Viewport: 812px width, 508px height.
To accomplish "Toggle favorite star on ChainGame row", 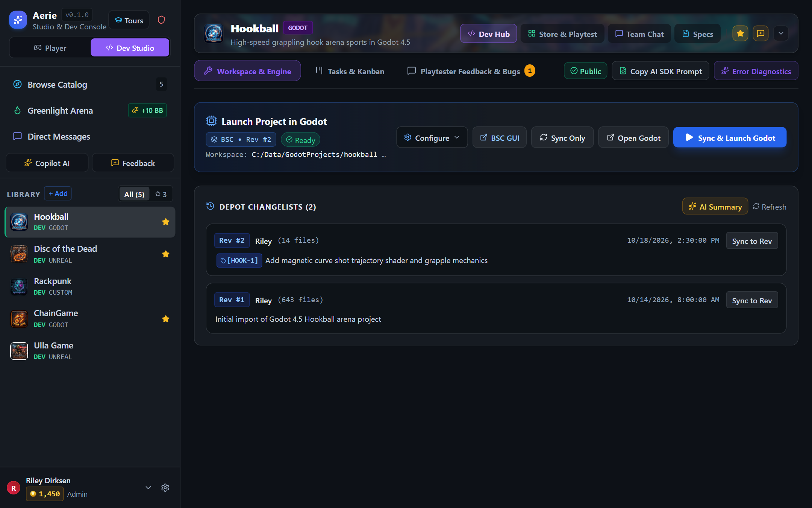I will pos(165,319).
